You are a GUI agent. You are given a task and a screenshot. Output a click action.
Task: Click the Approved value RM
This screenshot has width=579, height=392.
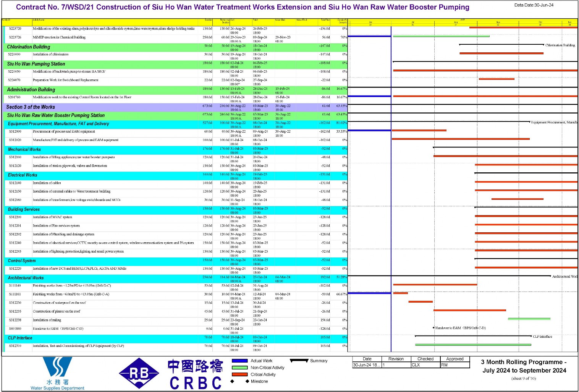[x=444, y=365]
